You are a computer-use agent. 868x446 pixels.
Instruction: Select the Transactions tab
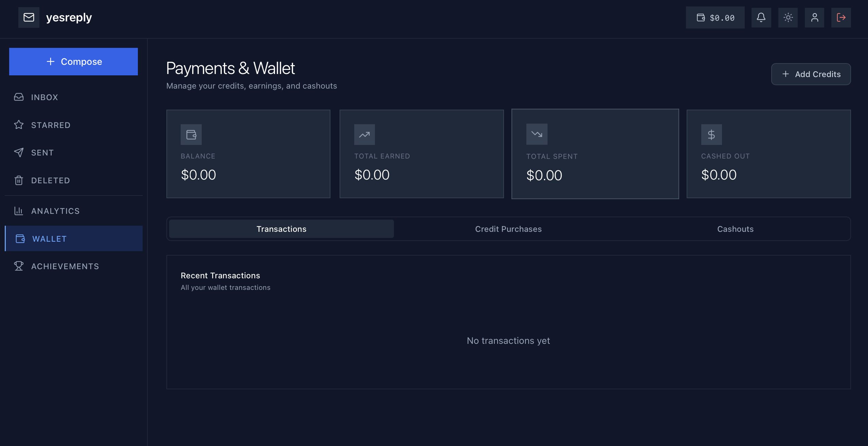[x=281, y=229]
